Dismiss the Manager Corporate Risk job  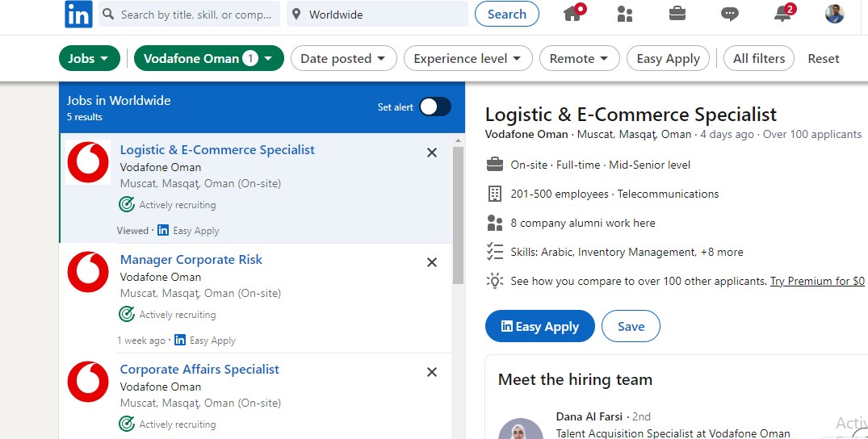coord(432,262)
